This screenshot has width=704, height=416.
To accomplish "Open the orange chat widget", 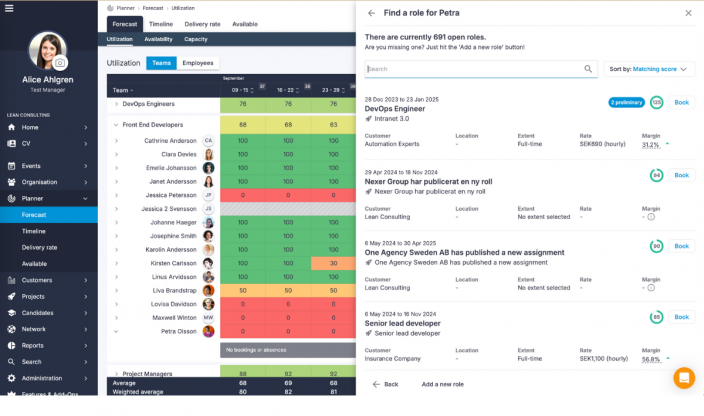I will point(684,378).
